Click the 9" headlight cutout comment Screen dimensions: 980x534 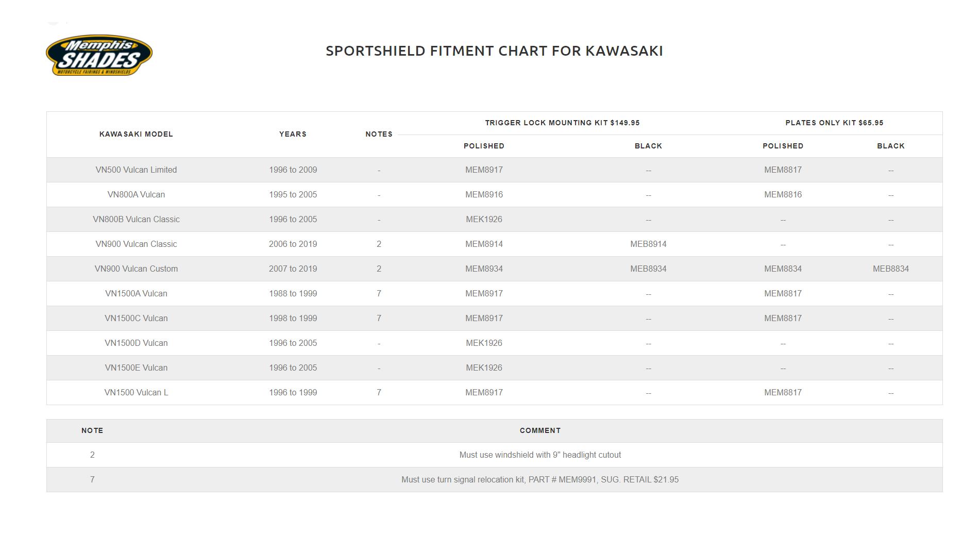[x=540, y=455]
